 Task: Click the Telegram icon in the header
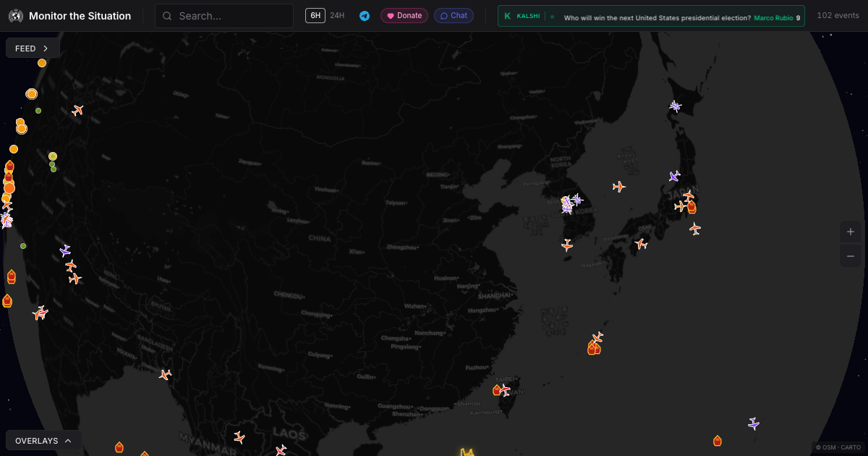pyautogui.click(x=365, y=15)
